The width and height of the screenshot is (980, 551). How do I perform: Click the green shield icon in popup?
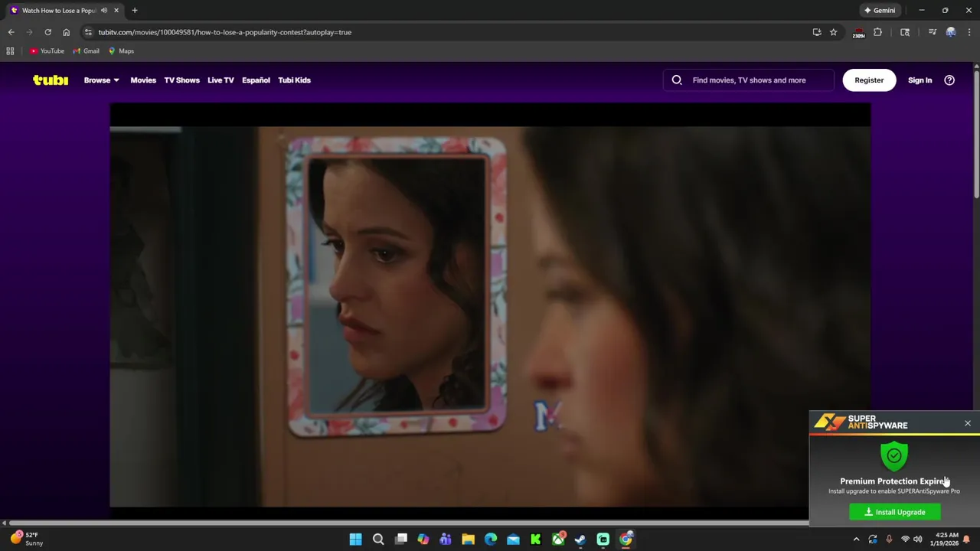[894, 456]
